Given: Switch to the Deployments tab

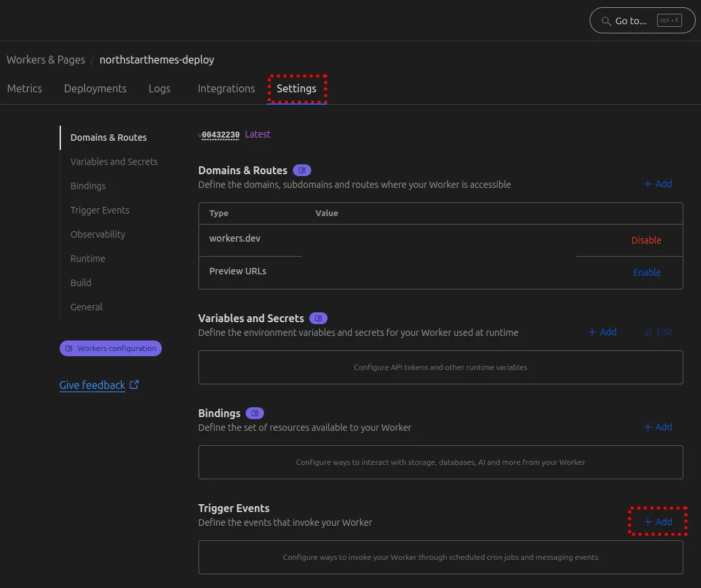Looking at the screenshot, I should click(x=95, y=88).
